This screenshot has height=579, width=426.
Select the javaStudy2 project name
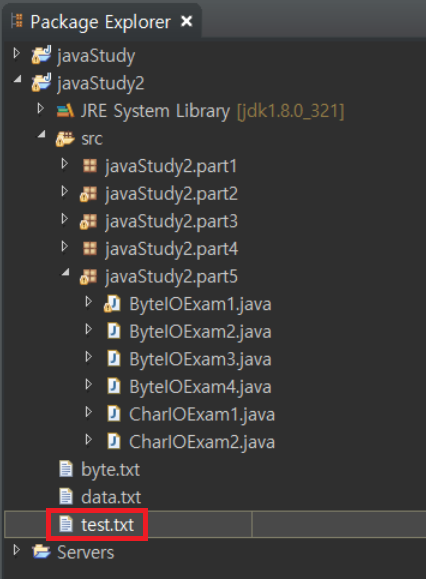pyautogui.click(x=100, y=84)
